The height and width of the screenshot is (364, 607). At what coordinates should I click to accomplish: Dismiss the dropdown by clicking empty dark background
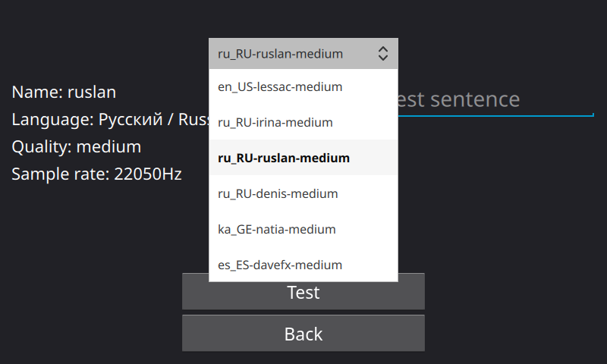pyautogui.click(x=503, y=232)
